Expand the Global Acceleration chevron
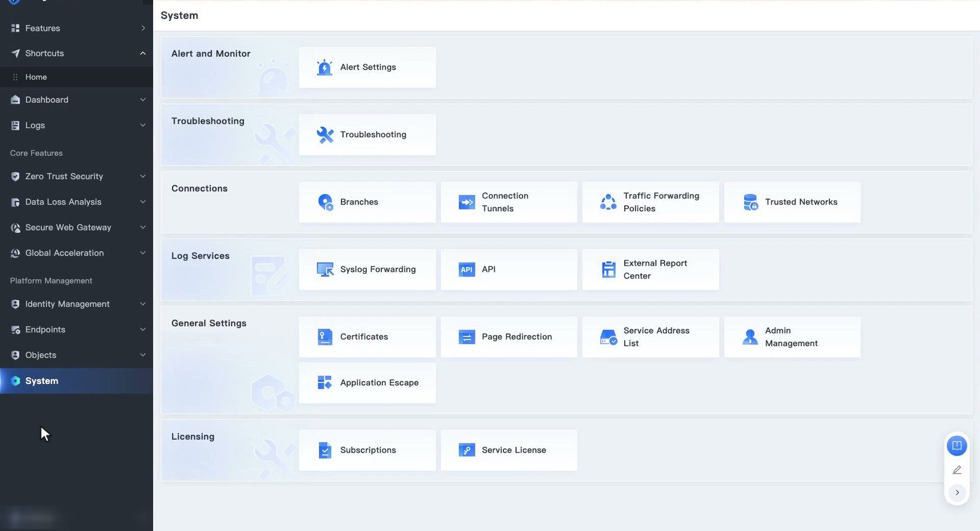The image size is (980, 531). point(143,253)
